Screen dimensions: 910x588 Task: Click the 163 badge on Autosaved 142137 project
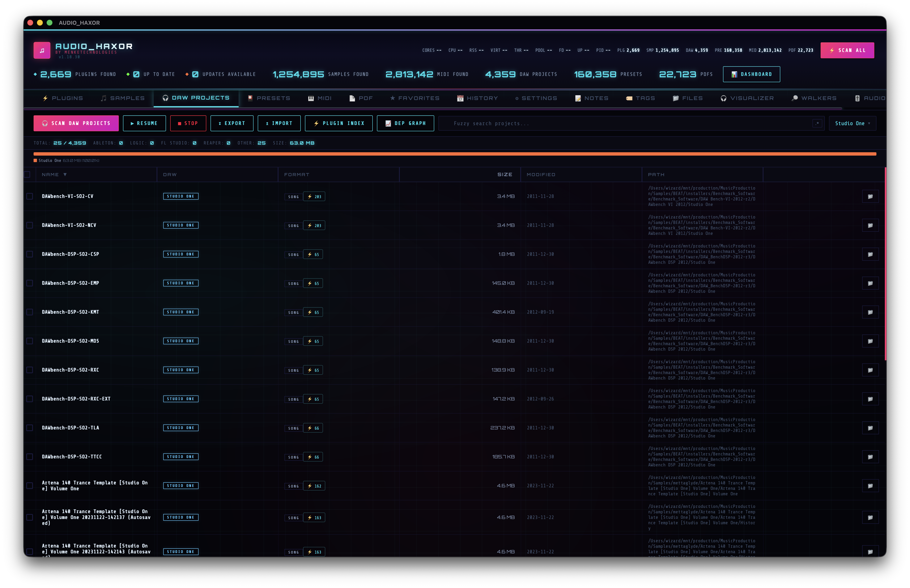tap(314, 518)
